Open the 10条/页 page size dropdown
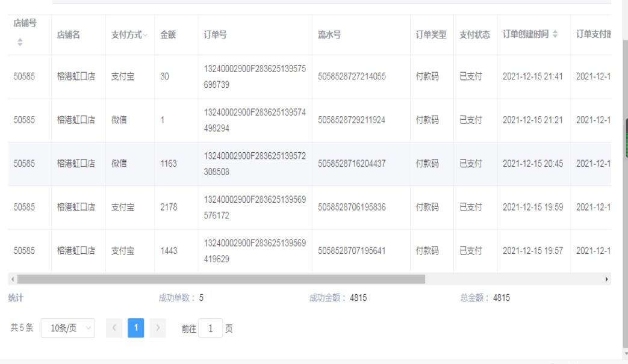628x364 pixels. [67, 328]
